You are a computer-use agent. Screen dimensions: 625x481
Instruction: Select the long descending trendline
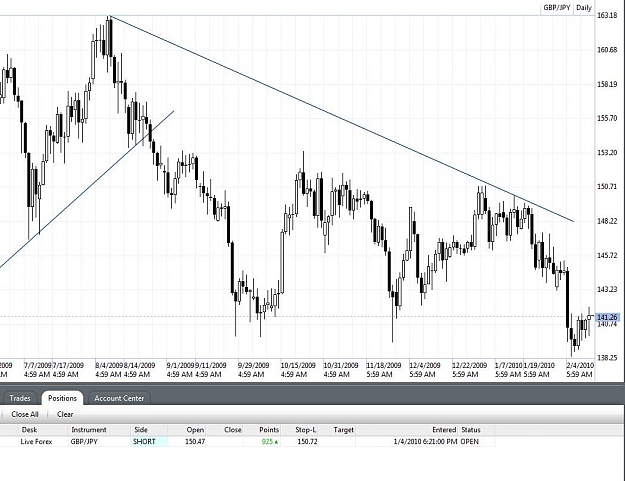coord(342,119)
